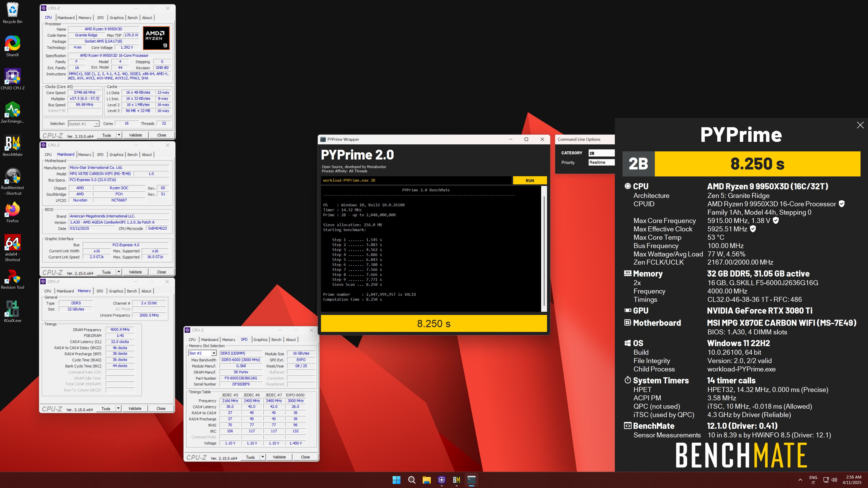Open the Priority Realtime dropdown
868x488 pixels.
pyautogui.click(x=601, y=162)
